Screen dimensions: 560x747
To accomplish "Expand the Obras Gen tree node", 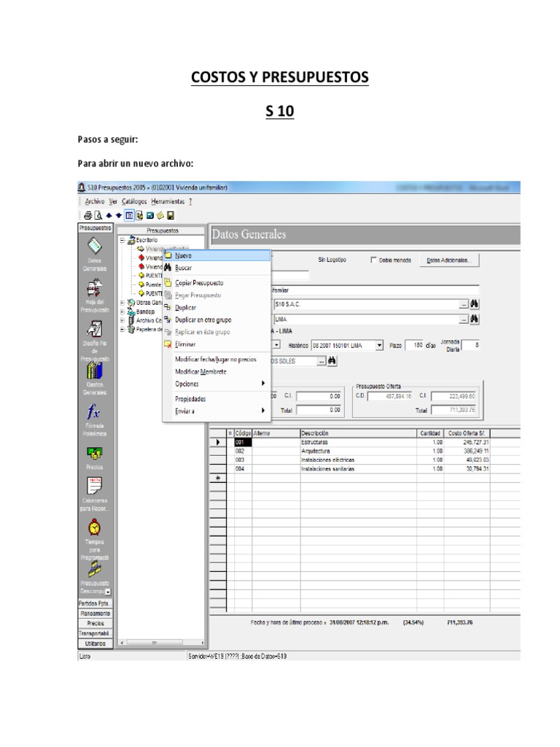I will (122, 303).
